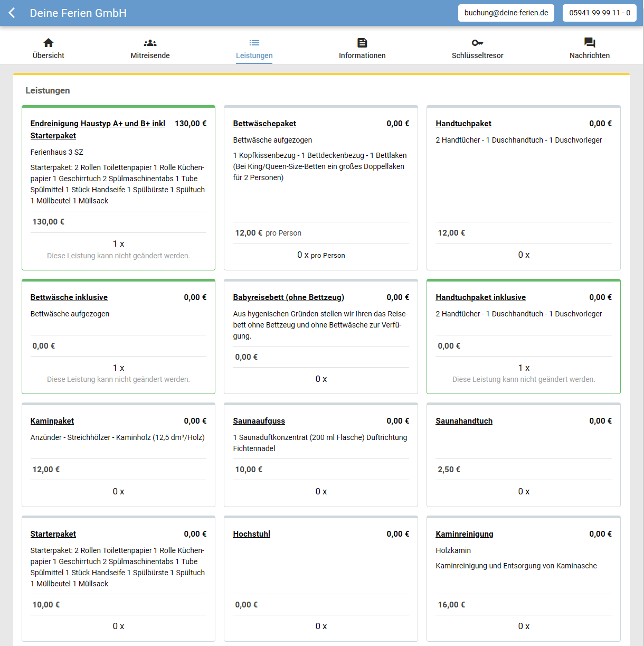
Task: Click the Leistungen list icon
Action: click(x=254, y=43)
